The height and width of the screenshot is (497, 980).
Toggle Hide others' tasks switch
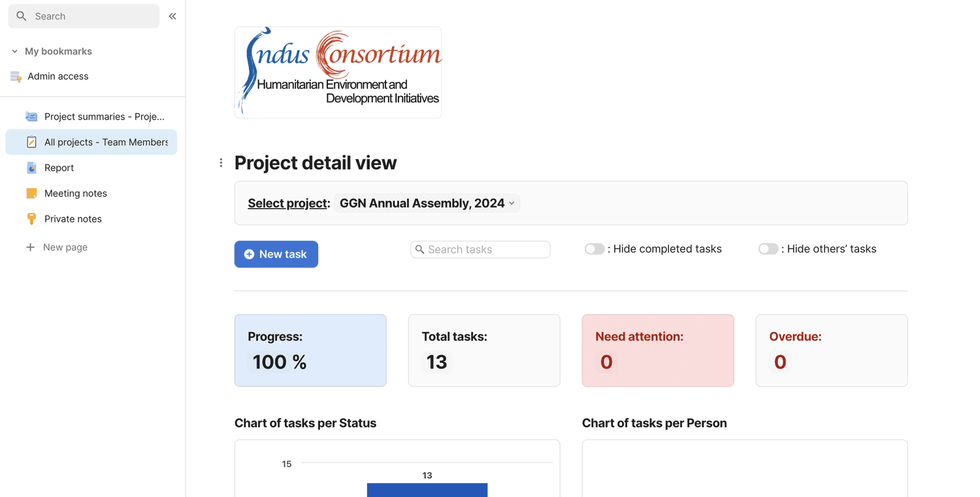(768, 249)
